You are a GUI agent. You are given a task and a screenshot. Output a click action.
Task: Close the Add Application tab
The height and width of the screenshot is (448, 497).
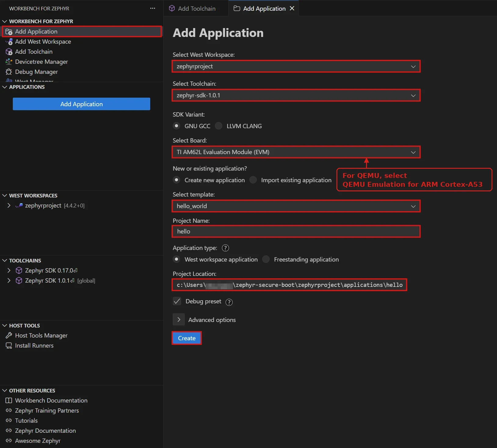click(292, 9)
